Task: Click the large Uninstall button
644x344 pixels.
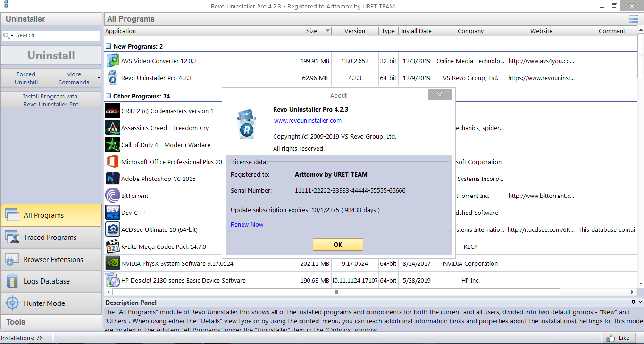Action: (x=51, y=55)
